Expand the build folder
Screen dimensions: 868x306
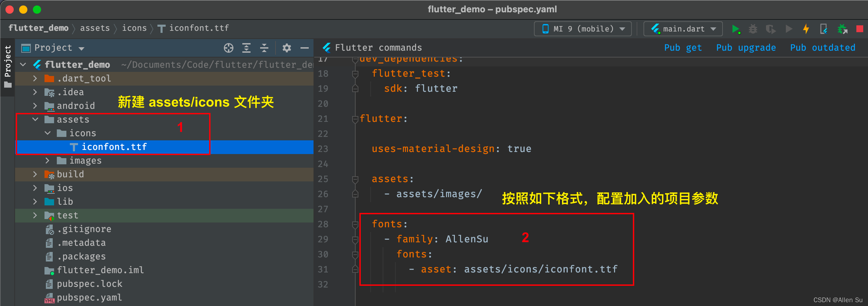click(35, 174)
